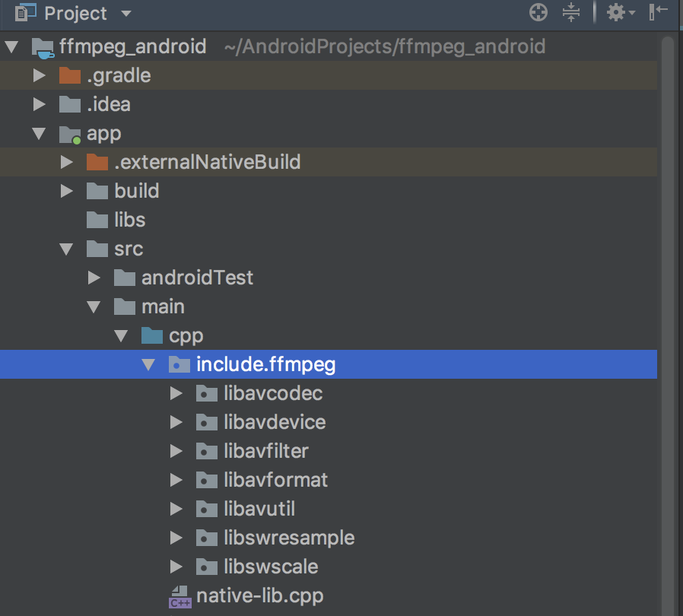Select the .externalNativeBuild folder

click(x=207, y=162)
